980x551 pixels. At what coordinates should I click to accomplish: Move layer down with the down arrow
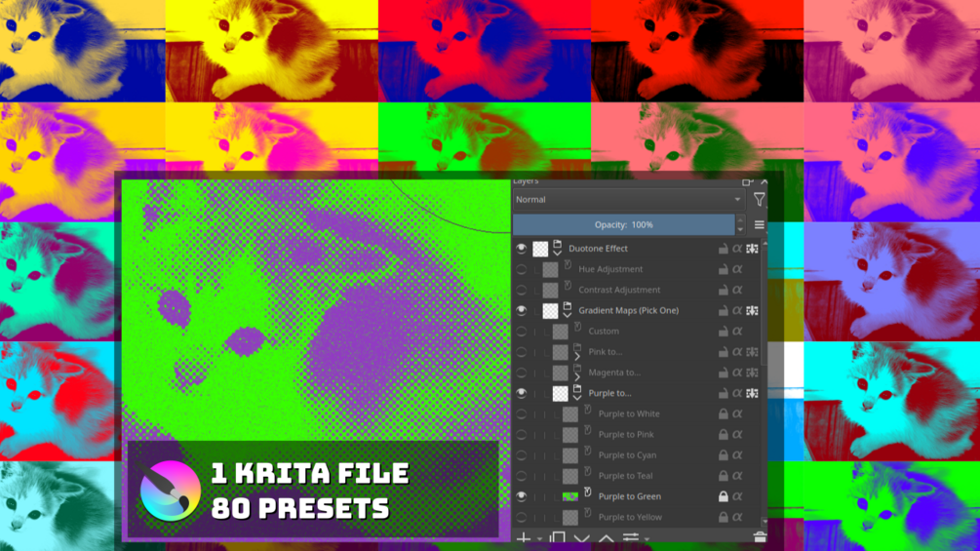pos(582,538)
